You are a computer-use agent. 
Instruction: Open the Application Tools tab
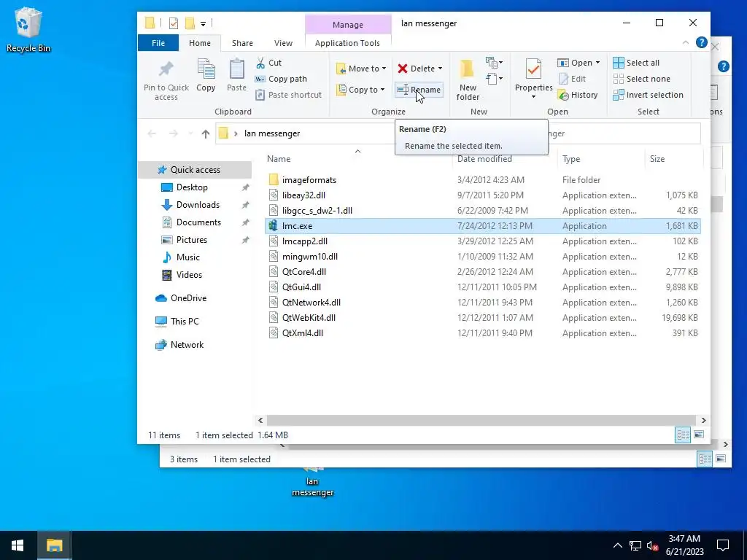click(348, 43)
